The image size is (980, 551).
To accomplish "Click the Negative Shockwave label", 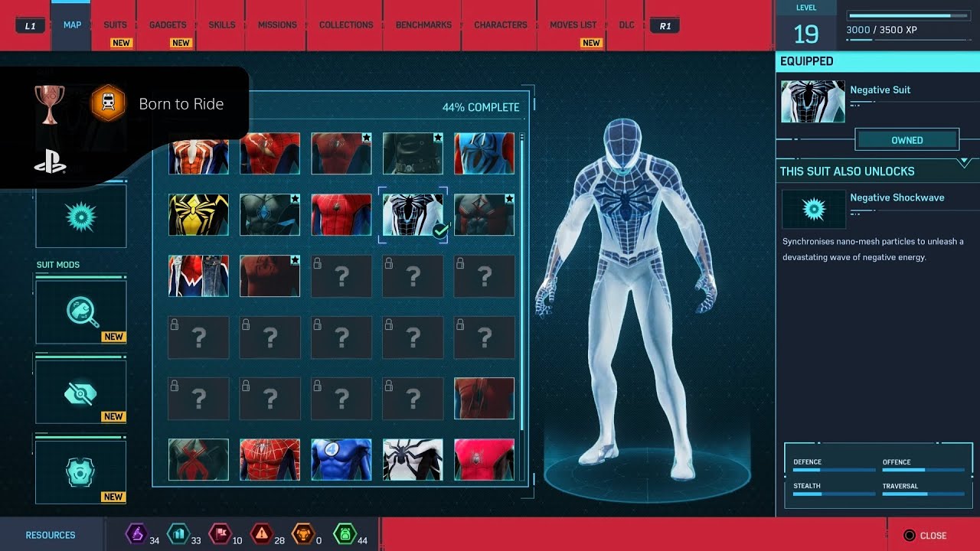I will [897, 197].
